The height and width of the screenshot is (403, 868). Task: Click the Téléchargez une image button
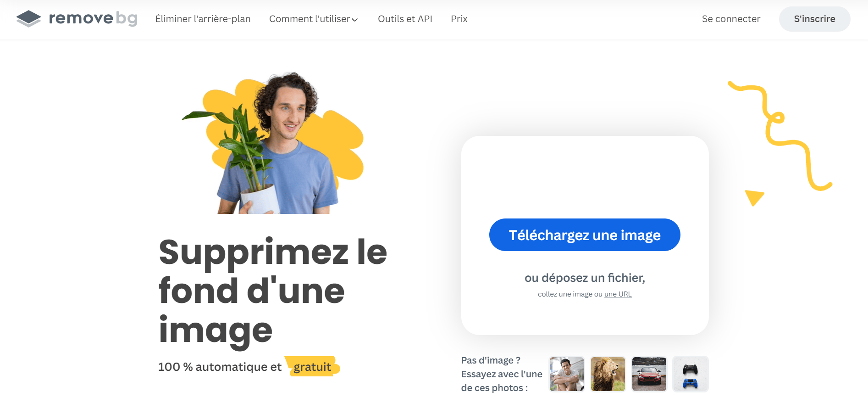(585, 235)
